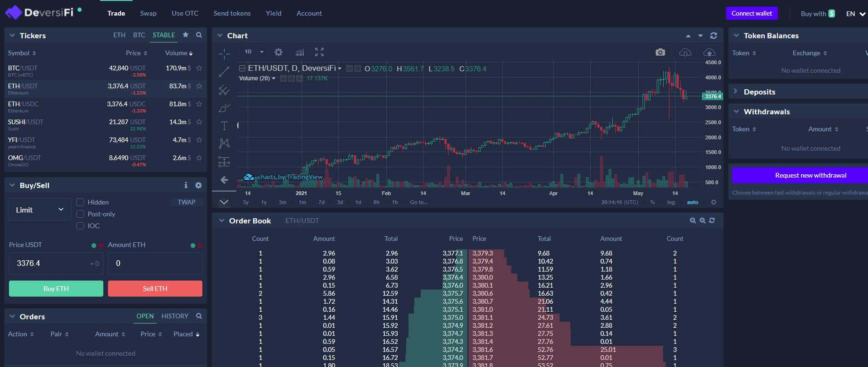The height and width of the screenshot is (367, 868).
Task: Toggle percent scale on chart
Action: [652, 202]
